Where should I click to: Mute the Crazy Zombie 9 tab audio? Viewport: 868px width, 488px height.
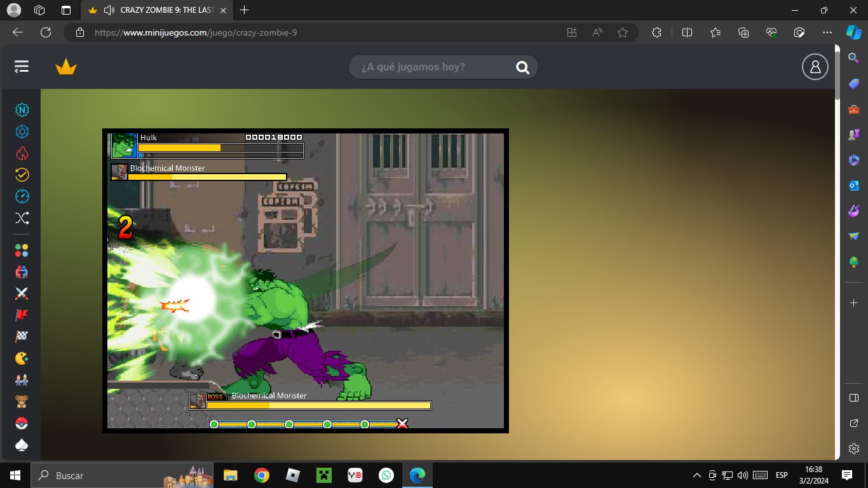tap(109, 10)
